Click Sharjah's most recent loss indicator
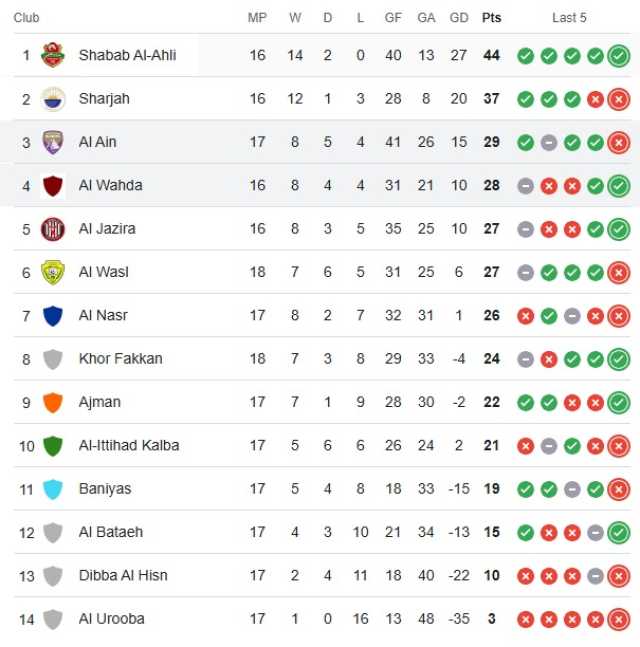The image size is (640, 647). (619, 99)
